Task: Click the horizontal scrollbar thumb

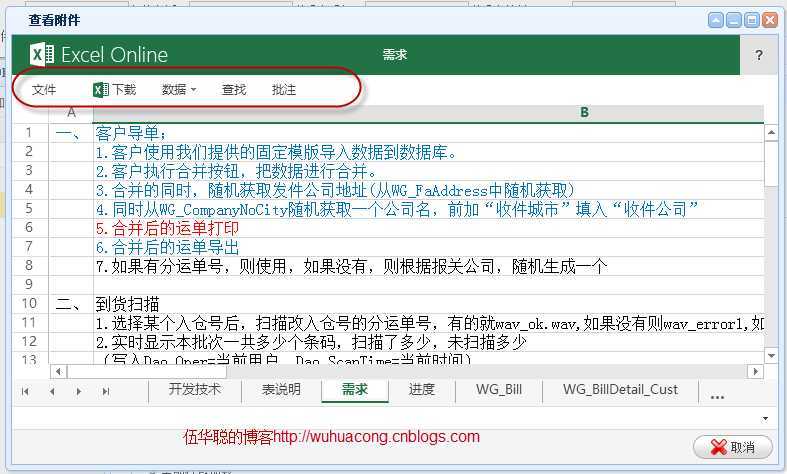Action: click(x=147, y=372)
